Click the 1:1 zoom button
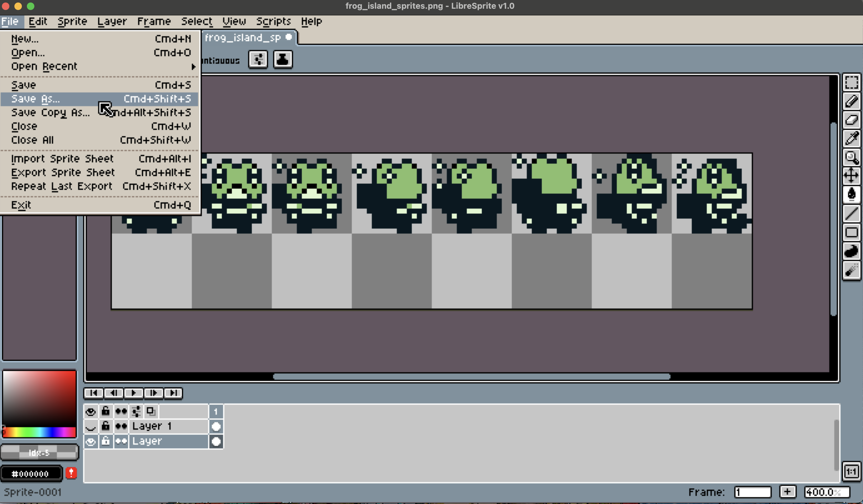 pyautogui.click(x=851, y=472)
